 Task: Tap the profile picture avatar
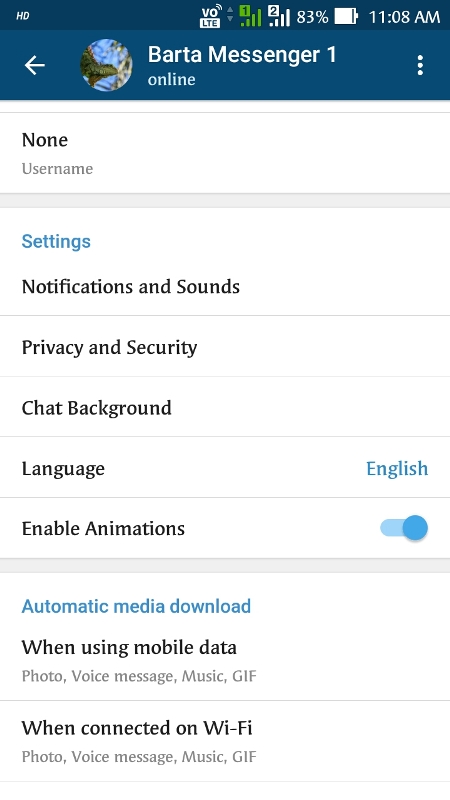click(x=106, y=65)
